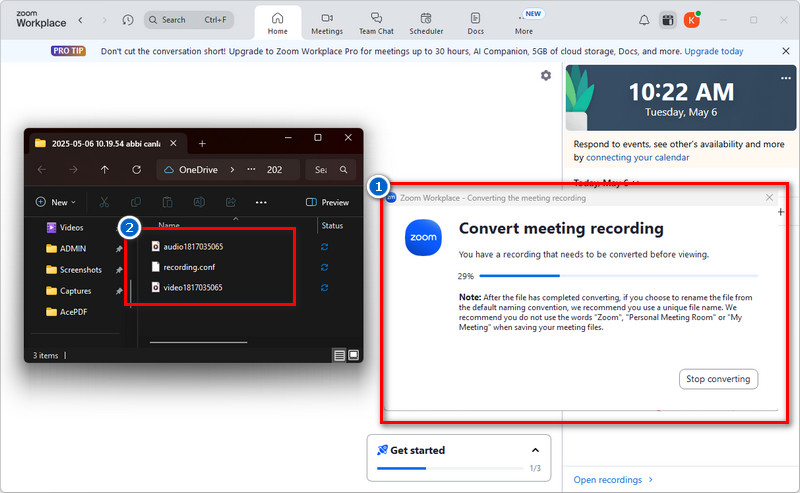The height and width of the screenshot is (493, 800).
Task: Switch to large thumbnails view in Explorer
Action: [353, 355]
